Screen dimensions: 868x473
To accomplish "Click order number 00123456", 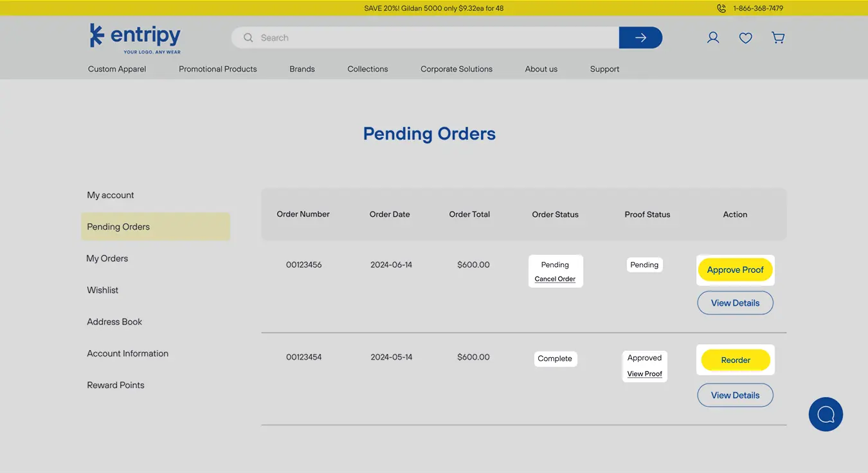I will pos(304,264).
